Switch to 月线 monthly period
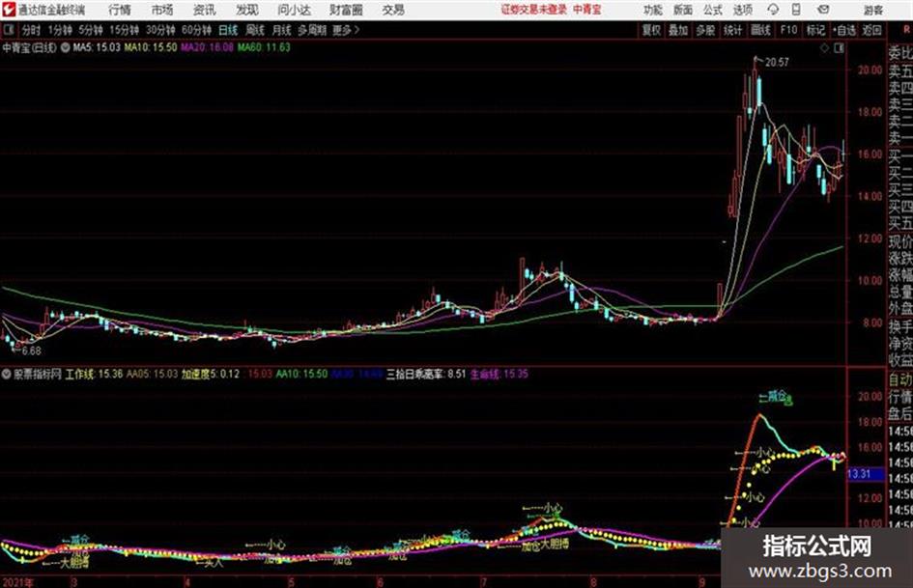The width and height of the screenshot is (913, 588). click(x=282, y=30)
